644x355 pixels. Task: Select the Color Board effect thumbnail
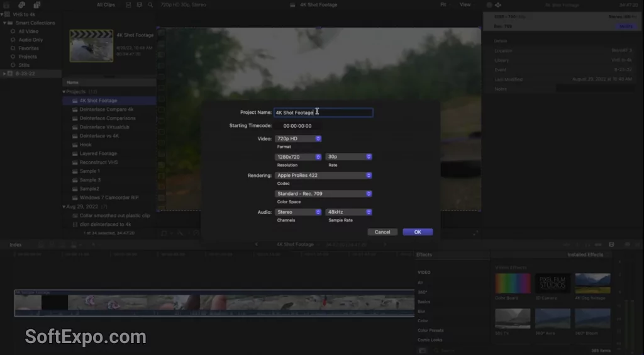(513, 283)
